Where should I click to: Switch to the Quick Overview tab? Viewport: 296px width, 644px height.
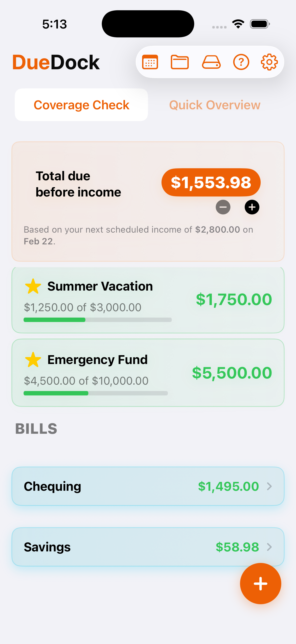[215, 105]
